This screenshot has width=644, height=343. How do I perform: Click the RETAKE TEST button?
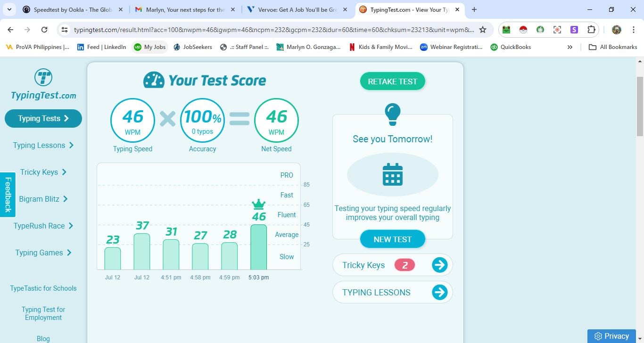pos(392,81)
